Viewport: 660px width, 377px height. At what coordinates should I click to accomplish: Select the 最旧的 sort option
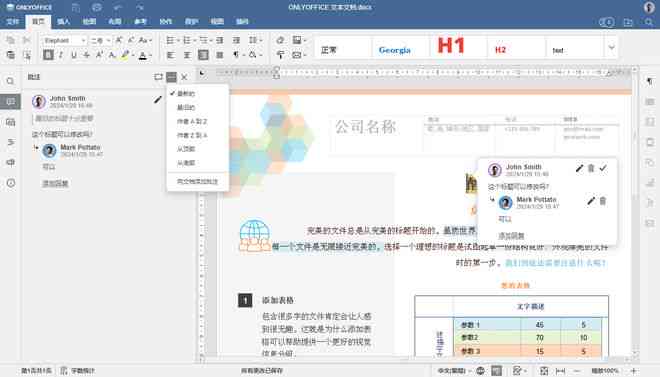click(198, 107)
